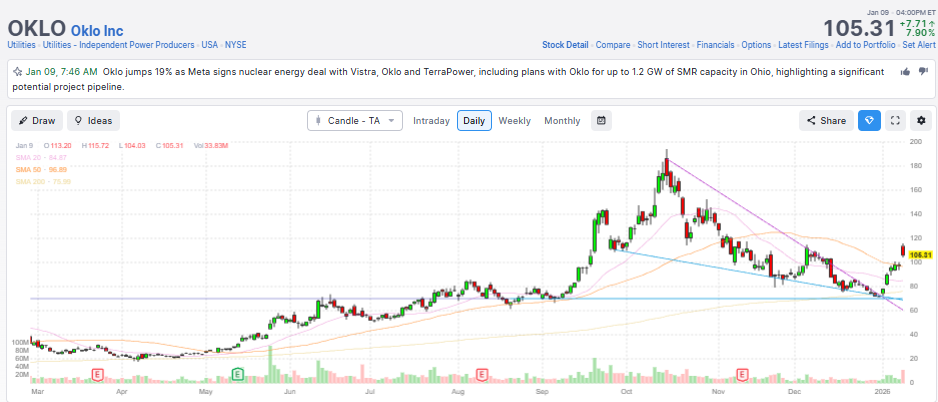View Short Interest data
Screen dimensions: 938x402
coord(663,45)
